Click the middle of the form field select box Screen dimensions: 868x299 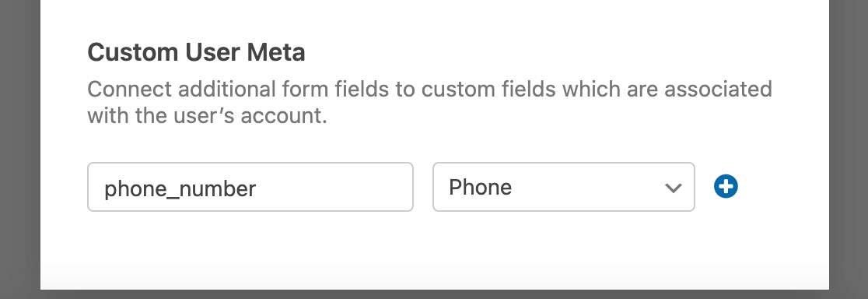[564, 187]
